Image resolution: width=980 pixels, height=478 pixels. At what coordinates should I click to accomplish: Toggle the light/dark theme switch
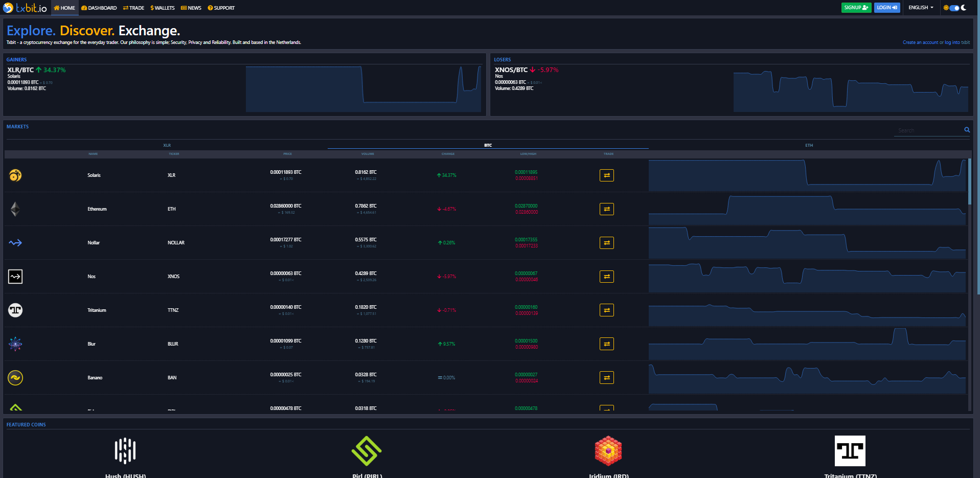[954, 8]
